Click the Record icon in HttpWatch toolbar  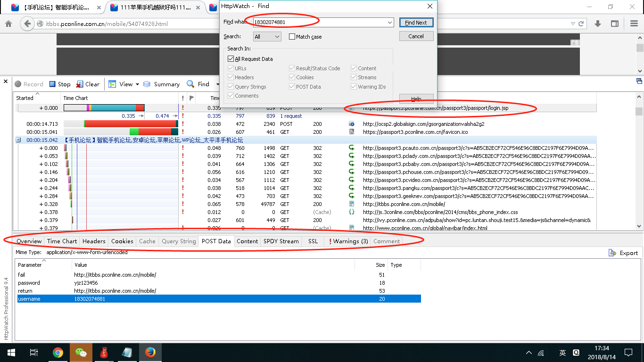tap(18, 84)
